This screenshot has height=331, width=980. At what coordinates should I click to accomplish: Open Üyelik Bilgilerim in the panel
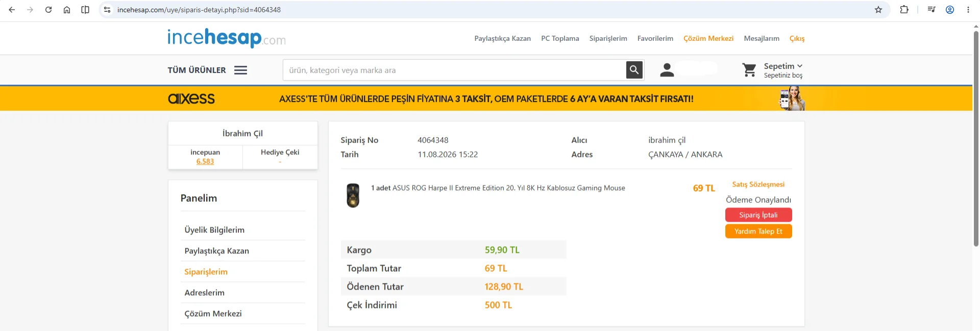coord(214,230)
